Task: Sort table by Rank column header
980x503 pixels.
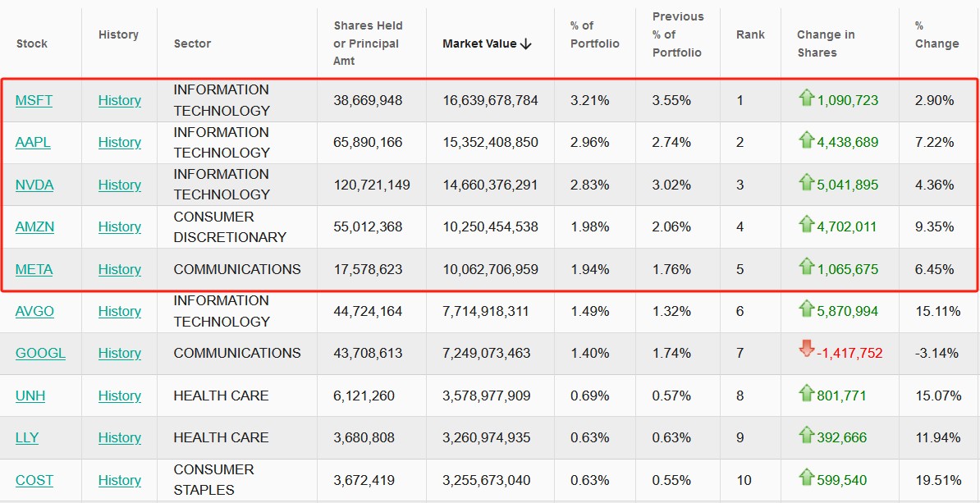Action: point(750,34)
